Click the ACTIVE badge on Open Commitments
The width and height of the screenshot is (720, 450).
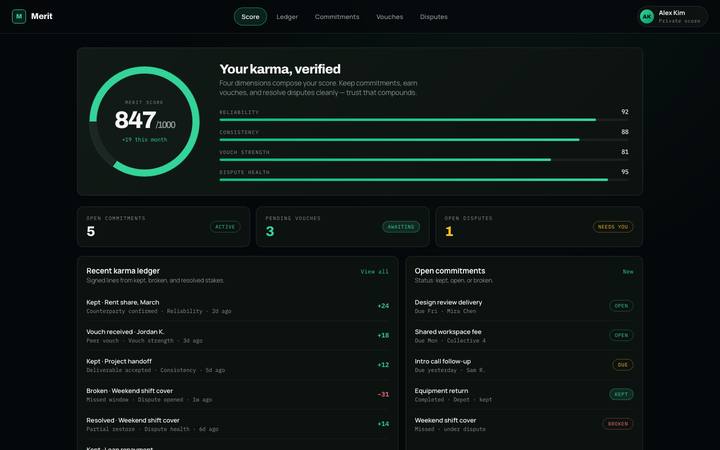click(x=225, y=227)
